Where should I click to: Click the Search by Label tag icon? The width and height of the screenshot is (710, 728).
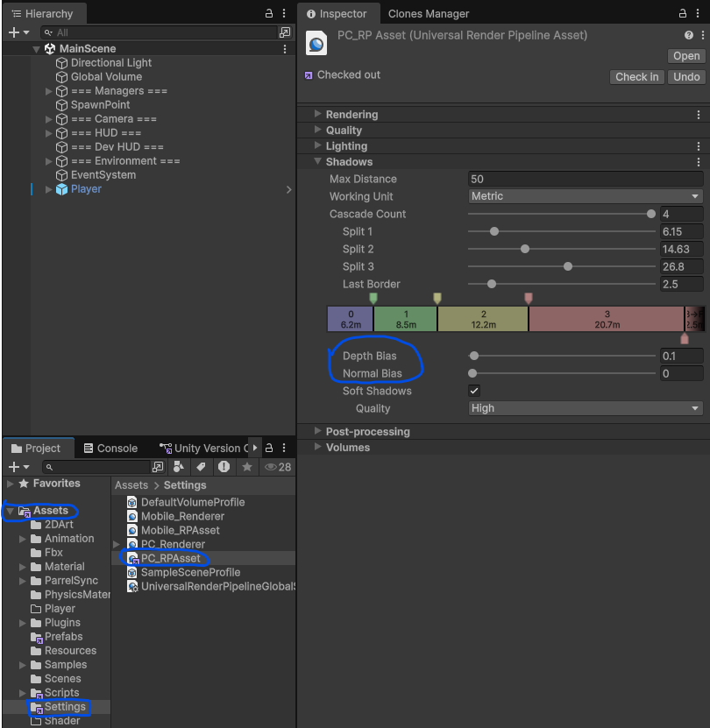click(x=201, y=467)
